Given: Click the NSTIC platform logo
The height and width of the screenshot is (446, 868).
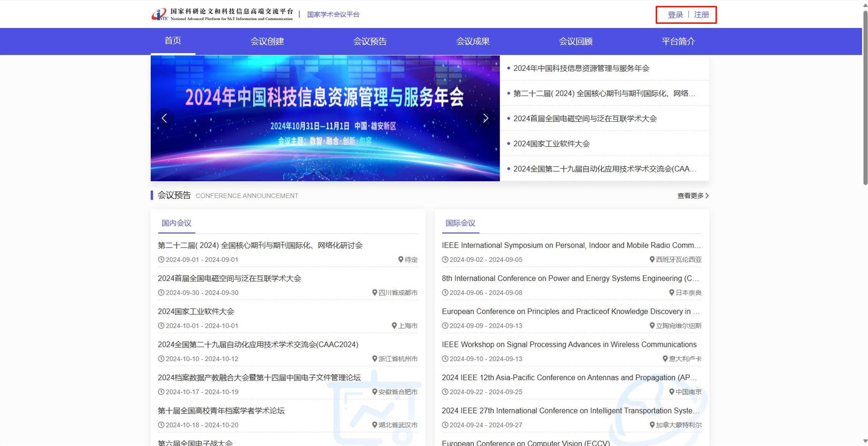Looking at the screenshot, I should coord(222,14).
